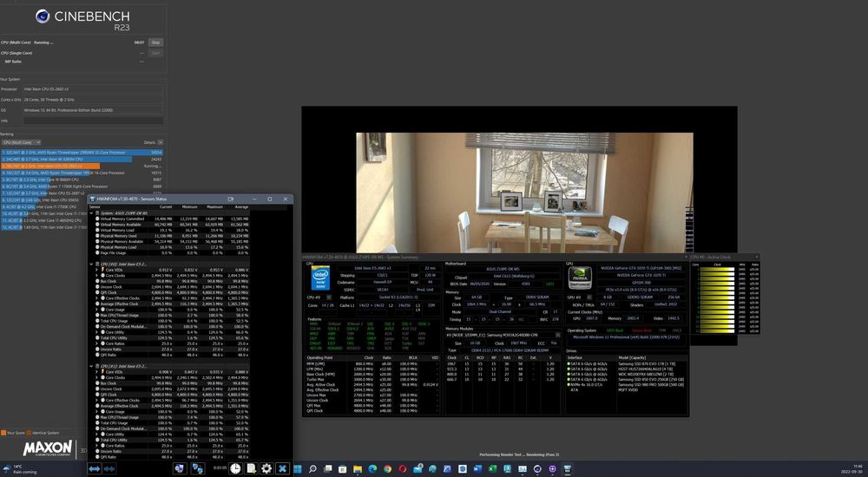
Task: Select the Samsung SSD 980 PRO 500GB drive
Action: (626, 384)
